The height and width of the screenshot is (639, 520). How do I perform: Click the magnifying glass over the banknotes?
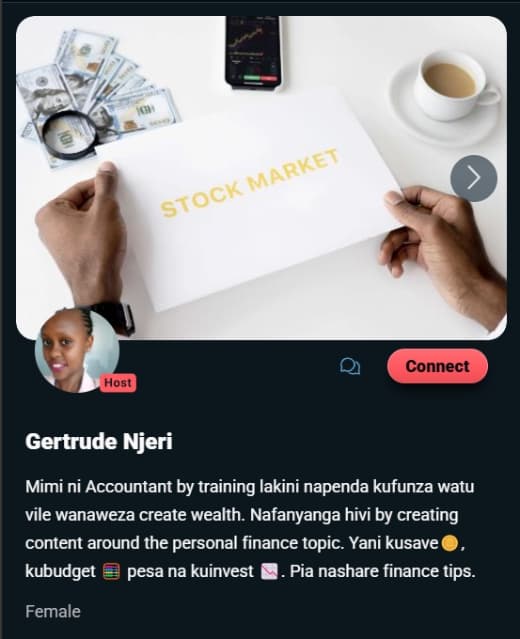70,136
